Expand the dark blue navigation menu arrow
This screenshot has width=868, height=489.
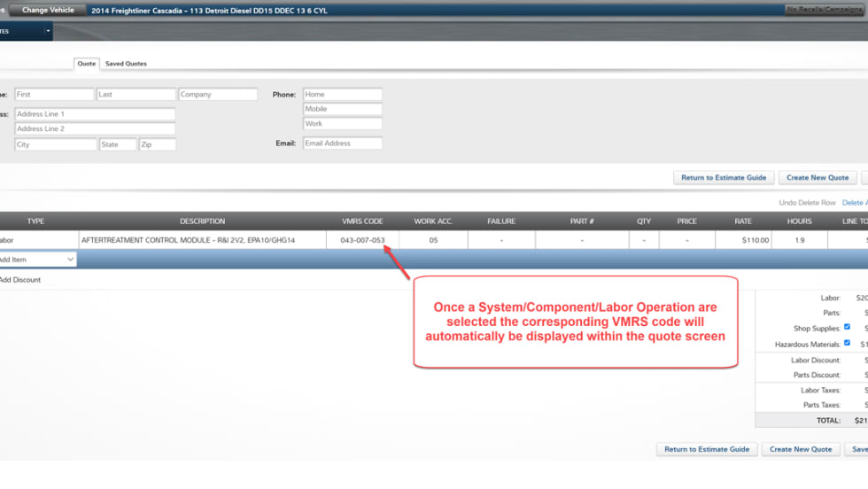(48, 31)
